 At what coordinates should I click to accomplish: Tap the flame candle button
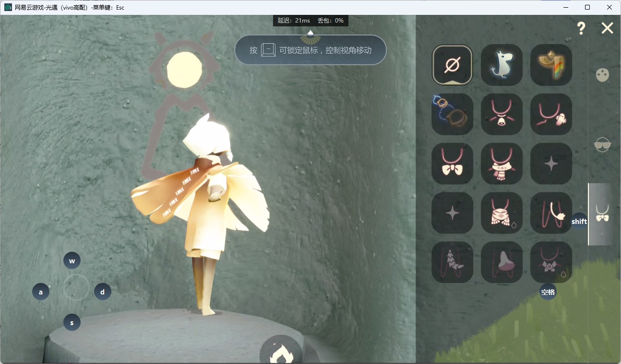point(281,352)
